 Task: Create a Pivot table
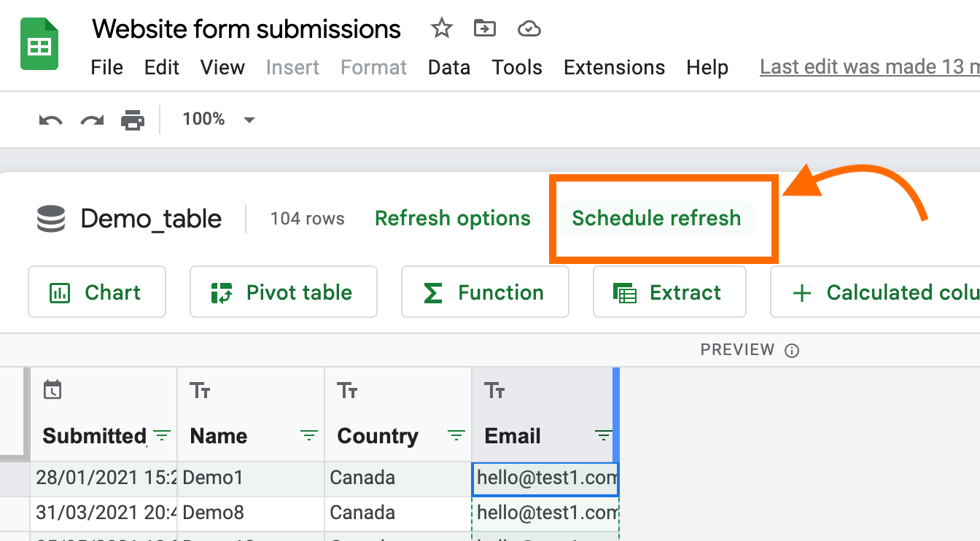click(x=283, y=292)
